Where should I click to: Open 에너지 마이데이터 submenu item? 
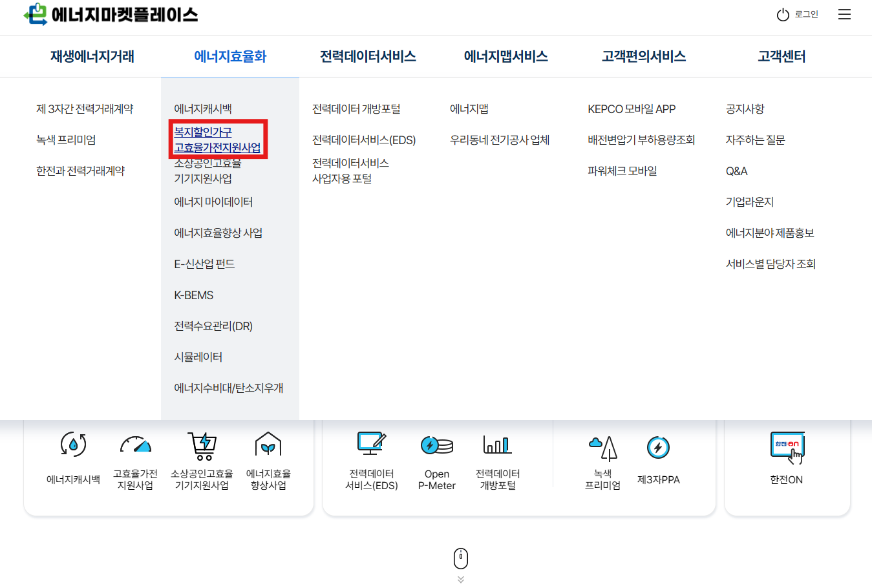pyautogui.click(x=213, y=202)
